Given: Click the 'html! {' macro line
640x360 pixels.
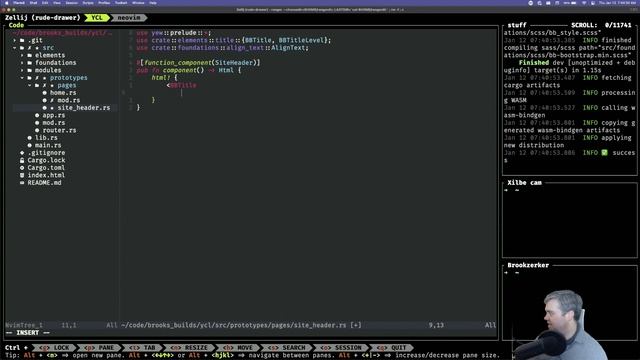Looking at the screenshot, I should tap(164, 78).
